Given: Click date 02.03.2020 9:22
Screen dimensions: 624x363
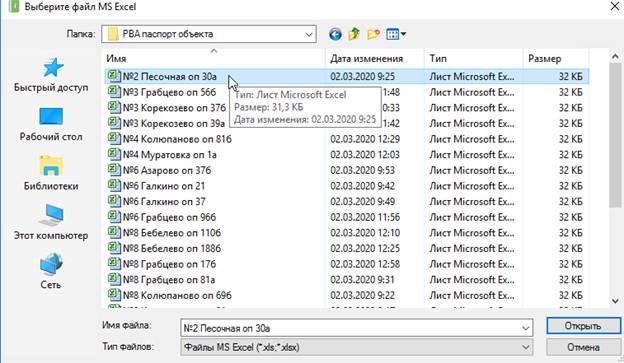Looking at the screenshot, I should pyautogui.click(x=363, y=295).
